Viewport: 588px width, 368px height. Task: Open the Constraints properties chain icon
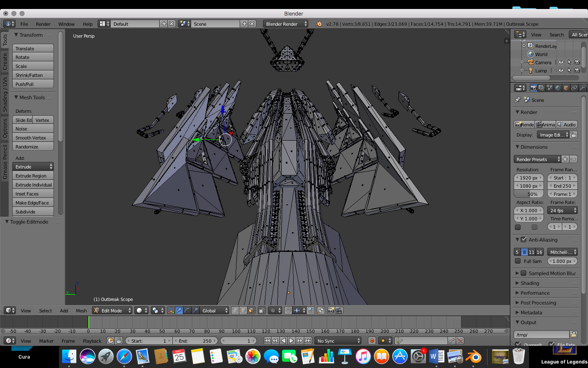tap(574, 88)
